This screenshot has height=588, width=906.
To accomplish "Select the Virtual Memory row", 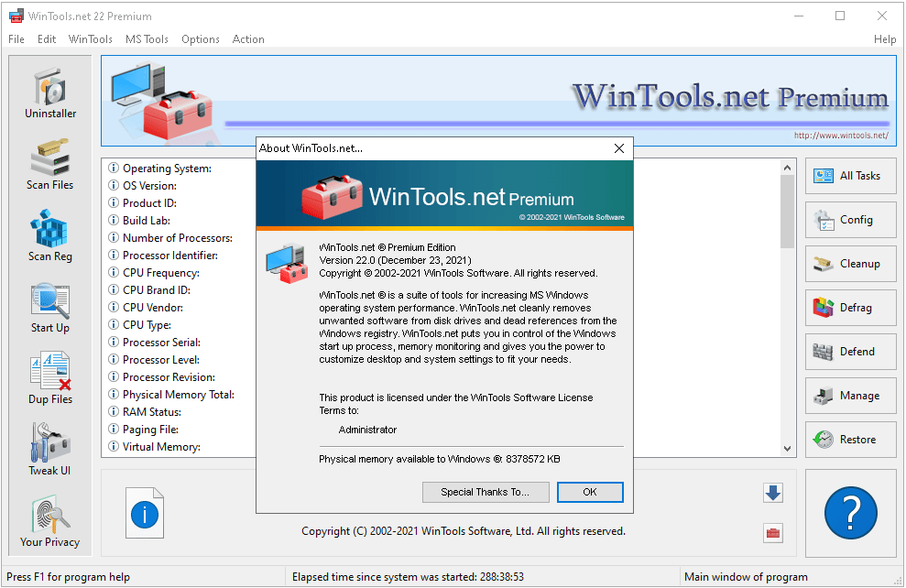I will point(154,446).
